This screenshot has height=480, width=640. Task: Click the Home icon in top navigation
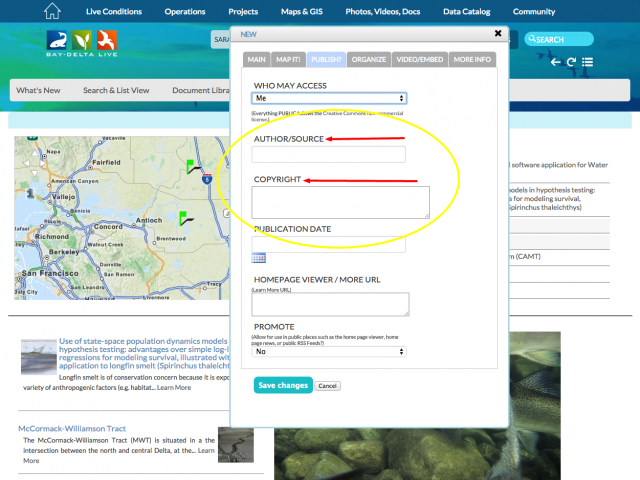point(53,11)
